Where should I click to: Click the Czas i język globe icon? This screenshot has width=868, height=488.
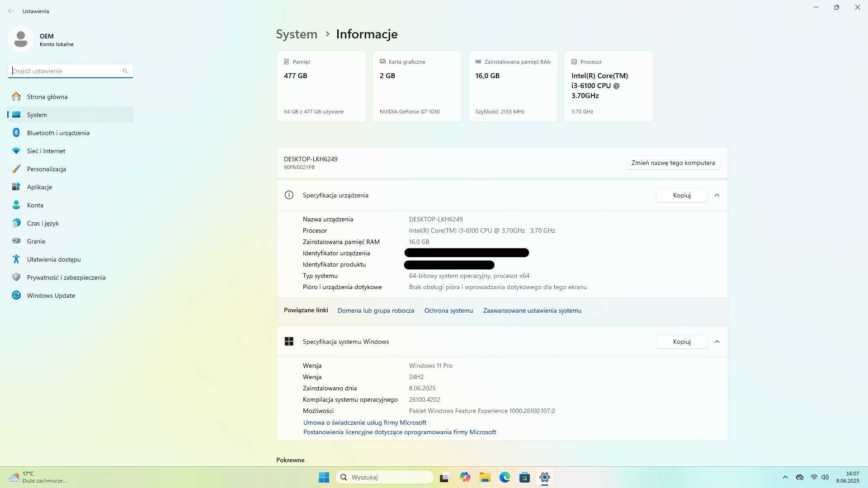click(x=16, y=223)
